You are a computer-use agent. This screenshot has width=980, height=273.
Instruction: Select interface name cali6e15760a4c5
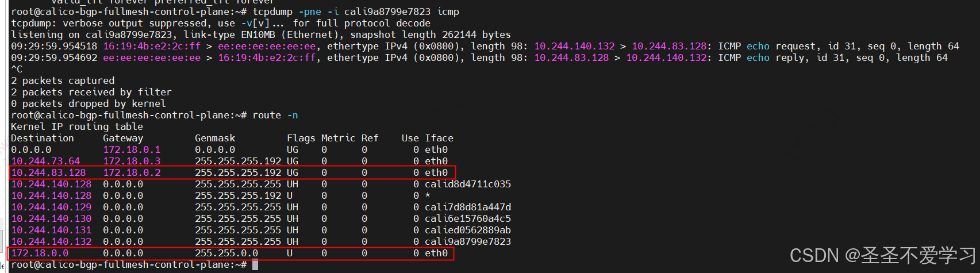[468, 218]
